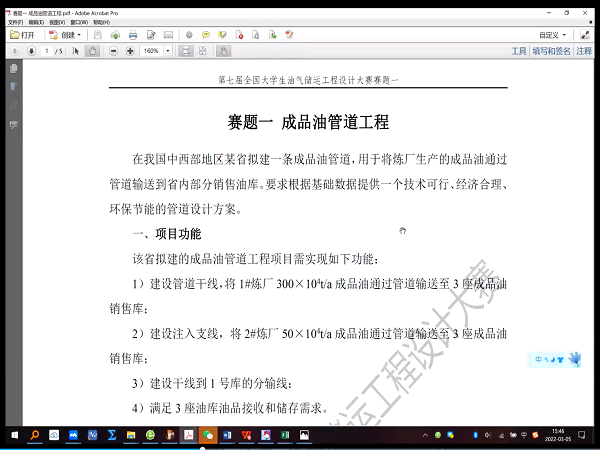Viewport: 600px width, 450px height.
Task: Open the Fill & Sign (填写和签名) pane
Action: (x=551, y=51)
